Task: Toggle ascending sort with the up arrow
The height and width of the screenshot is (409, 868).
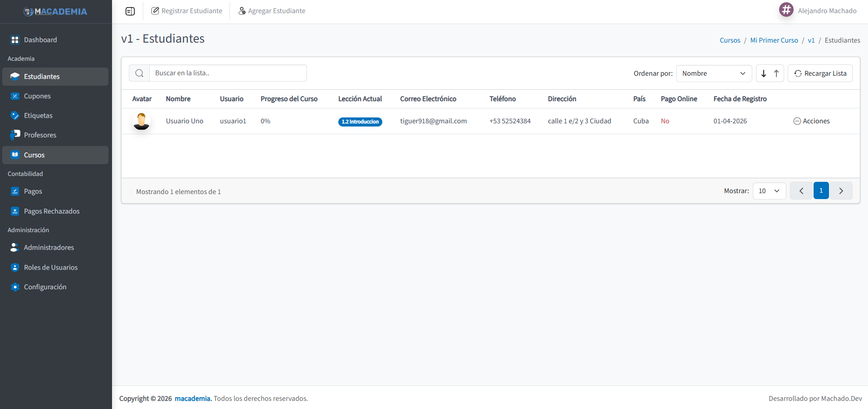Action: (776, 73)
